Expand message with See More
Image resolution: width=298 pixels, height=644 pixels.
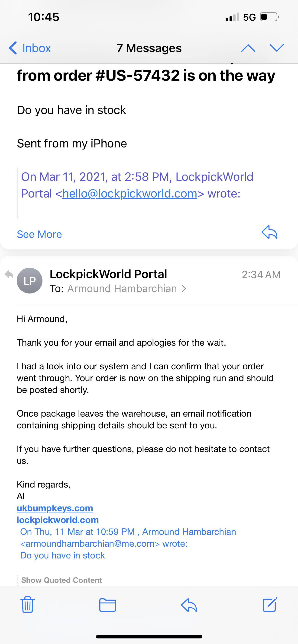(x=39, y=234)
